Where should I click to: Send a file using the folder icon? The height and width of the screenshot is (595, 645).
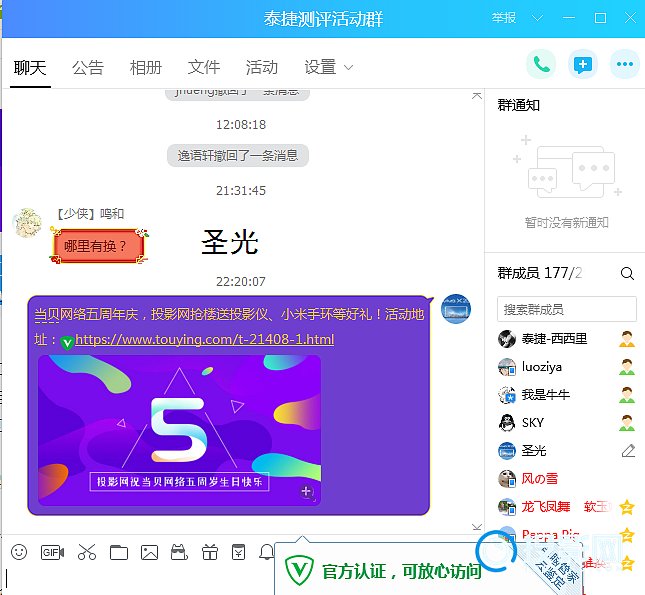tap(119, 552)
